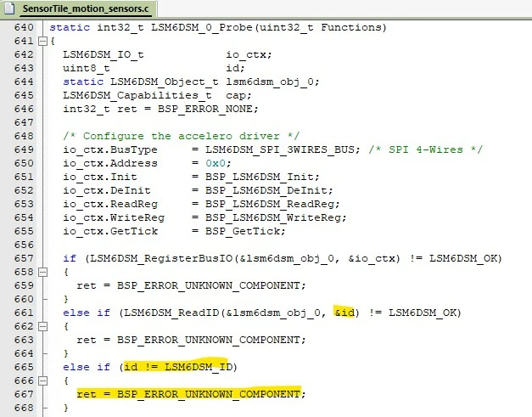Click LSM6DSM_Capabilities_t type name
The height and width of the screenshot is (417, 532).
coord(137,95)
